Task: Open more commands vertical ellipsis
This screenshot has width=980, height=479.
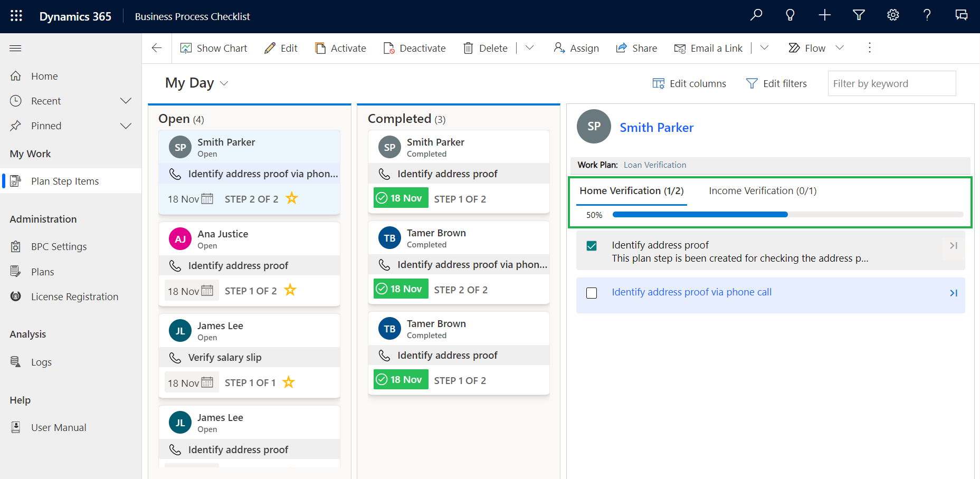Action: pyautogui.click(x=870, y=48)
